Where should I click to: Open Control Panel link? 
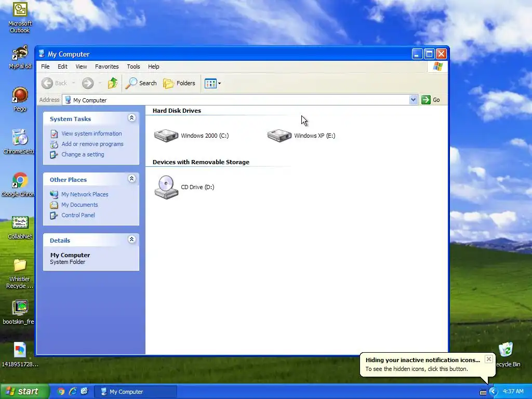[78, 215]
